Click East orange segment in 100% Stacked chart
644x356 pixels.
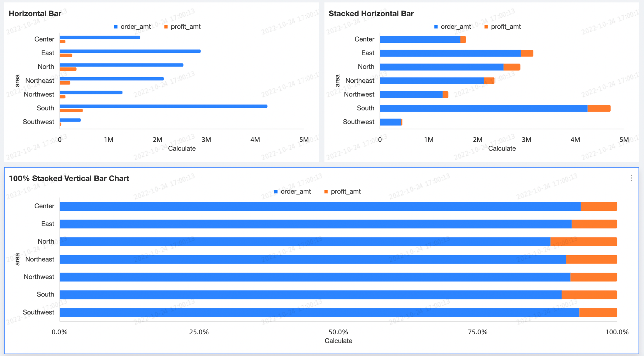pyautogui.click(x=594, y=224)
